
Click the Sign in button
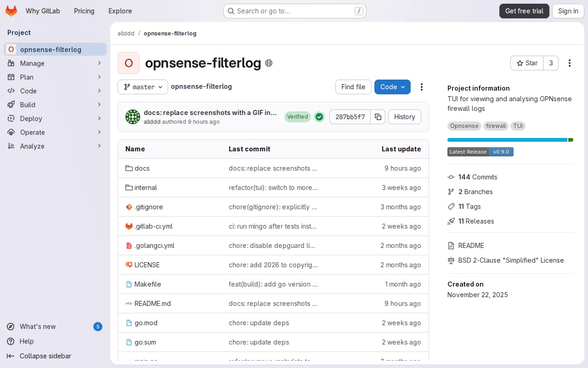[568, 11]
